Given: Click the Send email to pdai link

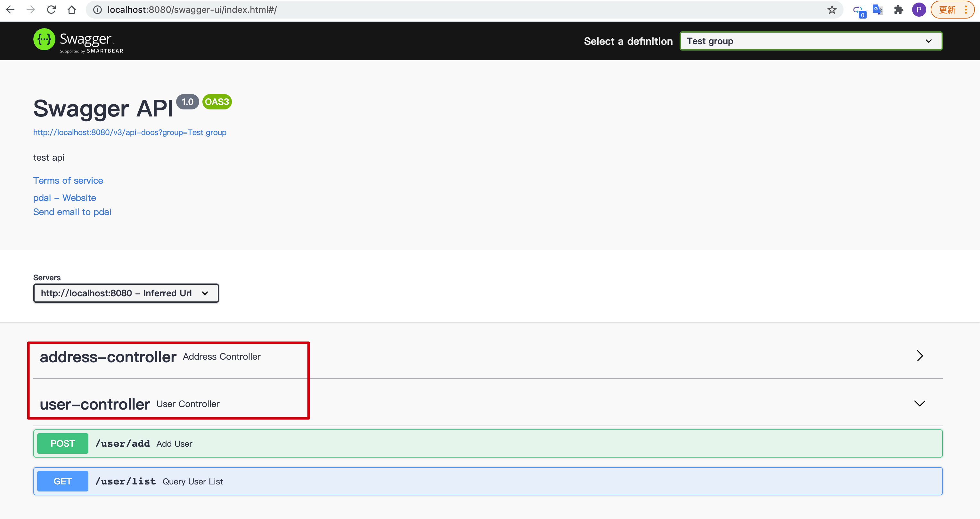Looking at the screenshot, I should 73,212.
